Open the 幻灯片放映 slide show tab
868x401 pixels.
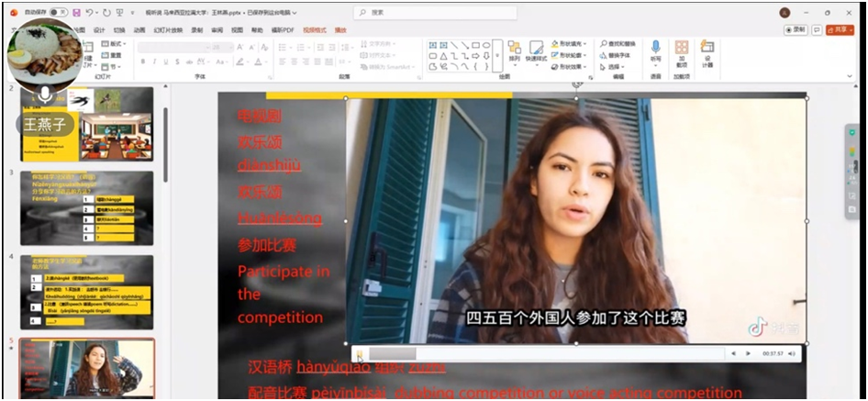coord(168,29)
